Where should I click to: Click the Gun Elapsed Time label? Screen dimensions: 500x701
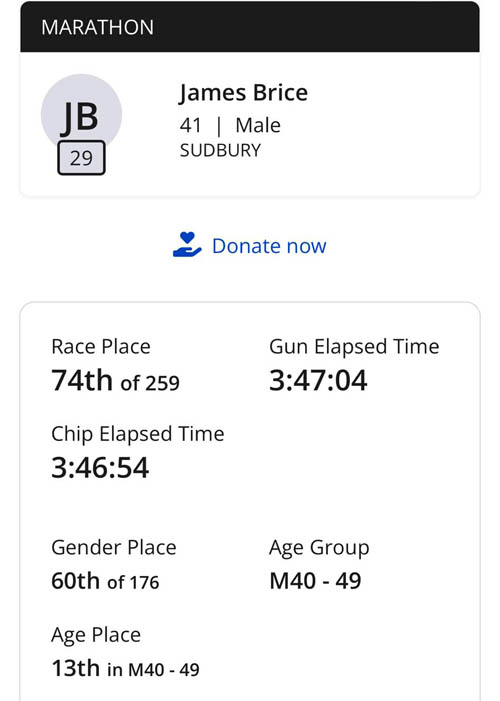pyautogui.click(x=354, y=347)
